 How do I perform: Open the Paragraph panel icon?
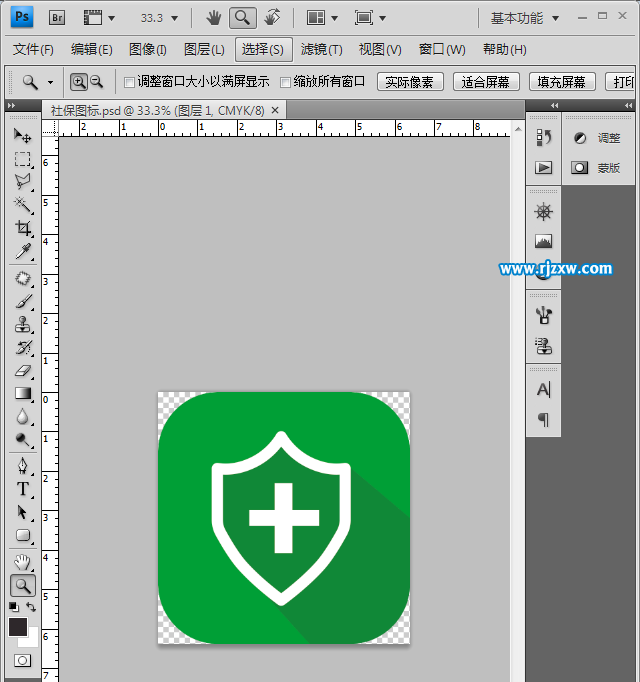[543, 420]
